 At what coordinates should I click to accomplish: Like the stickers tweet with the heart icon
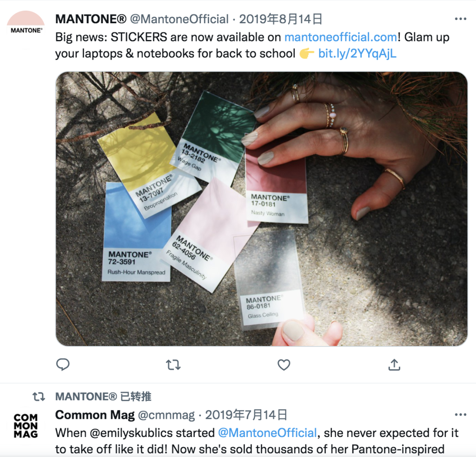point(284,365)
